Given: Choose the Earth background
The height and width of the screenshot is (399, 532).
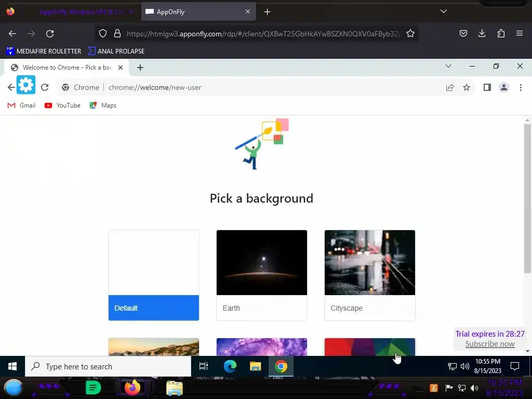Looking at the screenshot, I should pyautogui.click(x=262, y=275).
